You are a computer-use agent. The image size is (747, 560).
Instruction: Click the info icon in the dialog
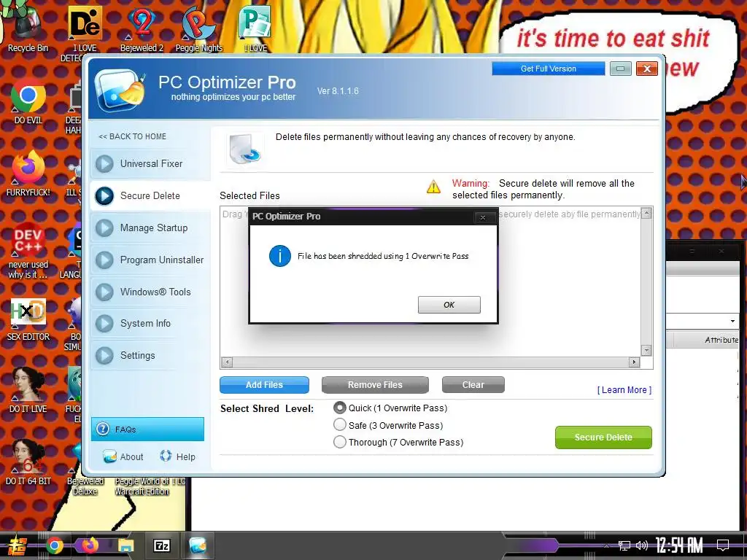tap(279, 256)
